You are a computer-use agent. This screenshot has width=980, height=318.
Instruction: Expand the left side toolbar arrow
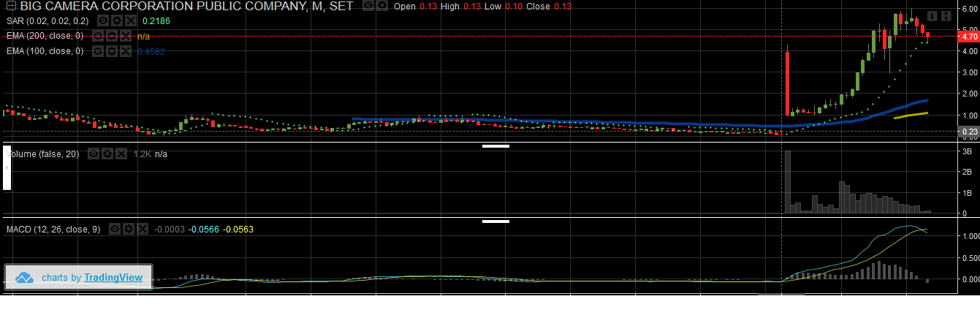click(x=7, y=168)
